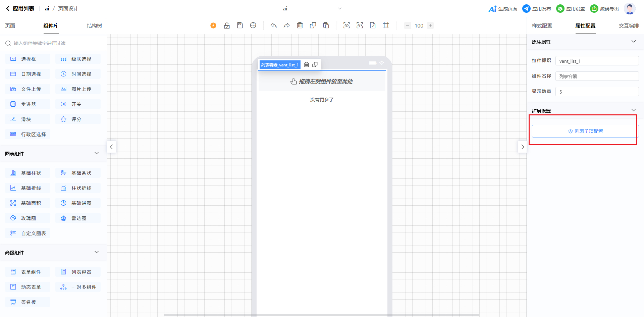The width and height of the screenshot is (644, 317).
Task: Click the toolbar trash delete icon
Action: tap(300, 25)
